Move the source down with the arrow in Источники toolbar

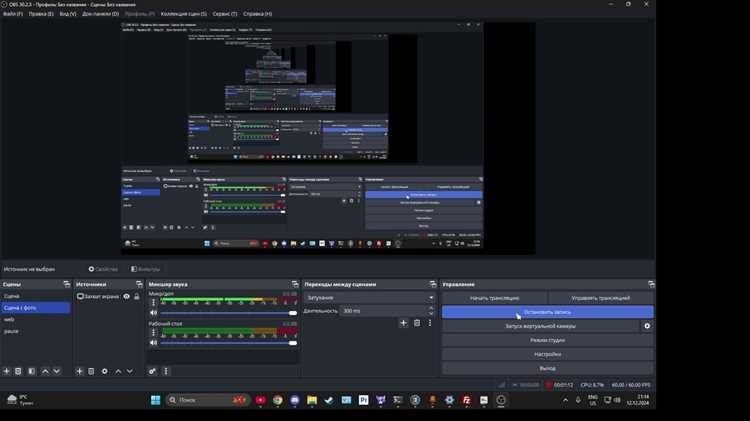[130, 371]
